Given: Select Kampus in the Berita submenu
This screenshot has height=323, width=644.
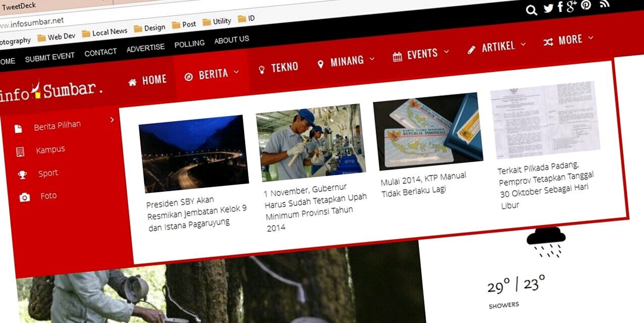Looking at the screenshot, I should point(50,150).
